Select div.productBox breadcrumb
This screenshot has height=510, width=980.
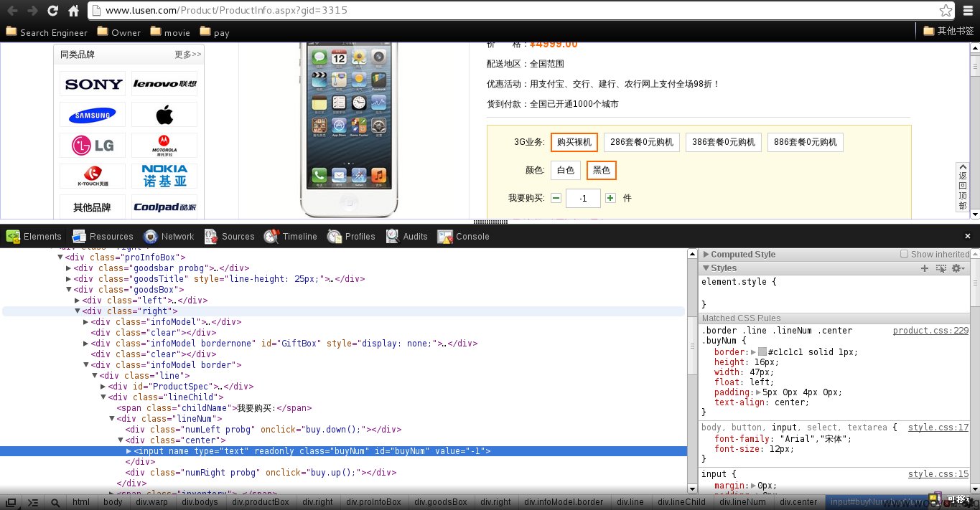(261, 502)
